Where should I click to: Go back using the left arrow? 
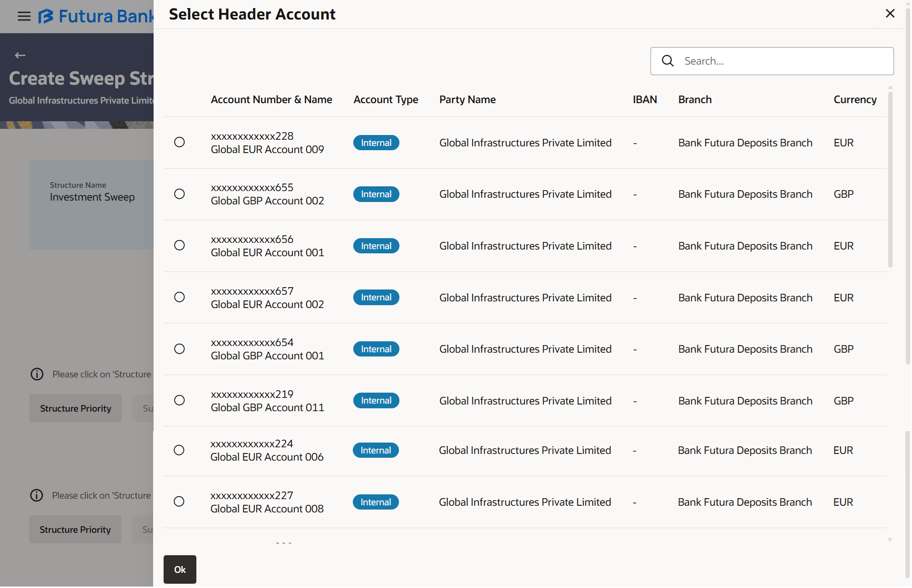pyautogui.click(x=20, y=56)
